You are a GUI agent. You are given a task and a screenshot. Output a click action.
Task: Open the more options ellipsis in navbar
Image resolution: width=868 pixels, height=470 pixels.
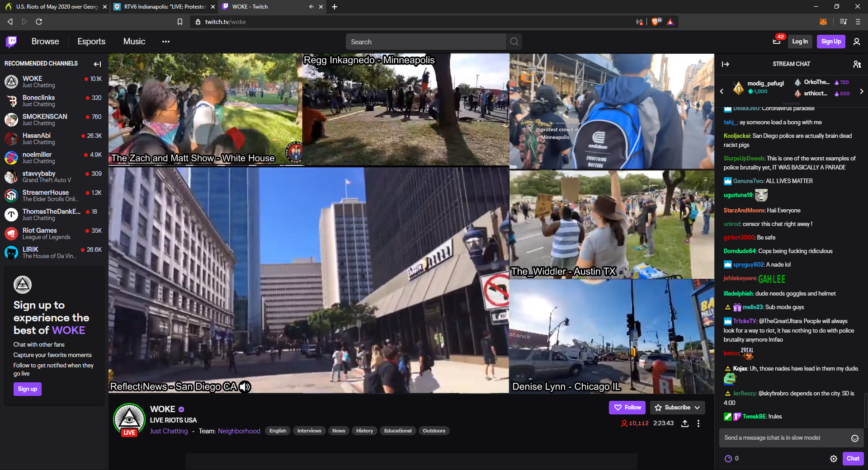[x=166, y=42]
